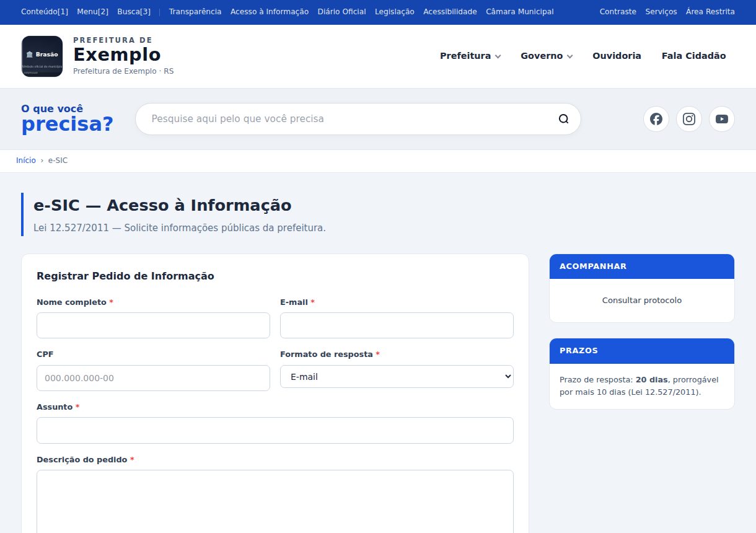Image resolution: width=756 pixels, height=533 pixels.
Task: Toggle Contraste mode
Action: tap(618, 12)
